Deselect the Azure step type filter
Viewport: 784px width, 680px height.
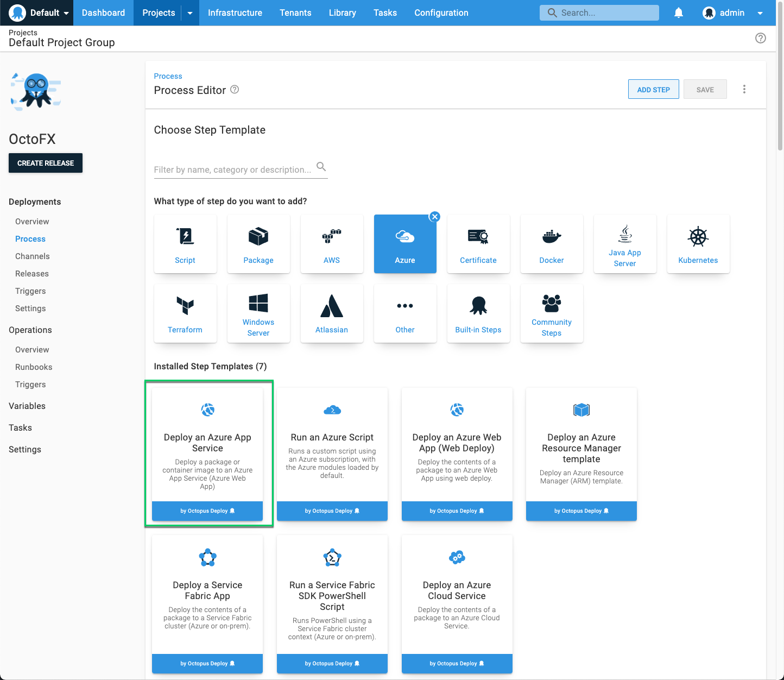pyautogui.click(x=434, y=217)
